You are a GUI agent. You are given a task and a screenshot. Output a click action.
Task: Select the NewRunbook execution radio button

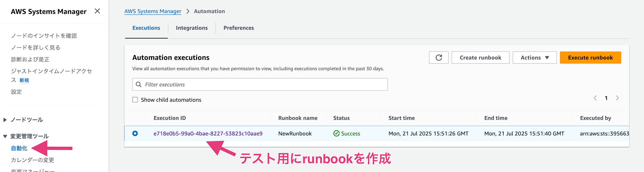click(135, 133)
